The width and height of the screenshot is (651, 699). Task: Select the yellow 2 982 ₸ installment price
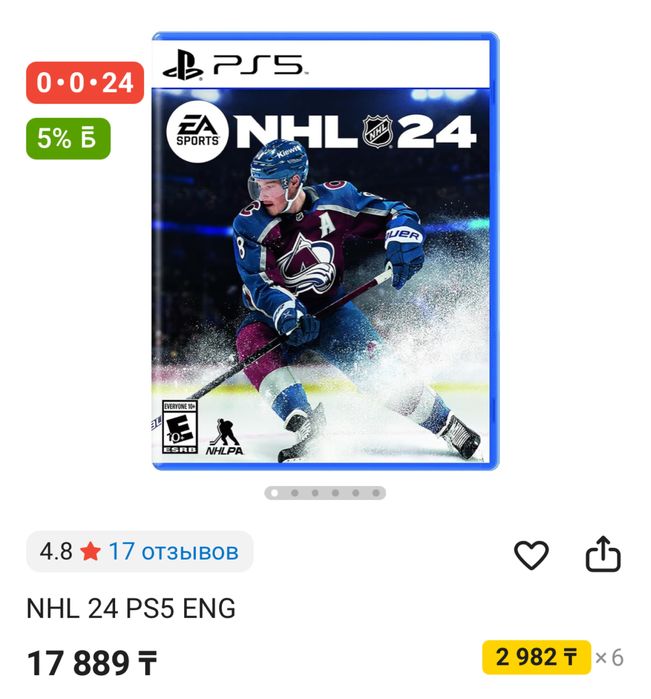536,657
